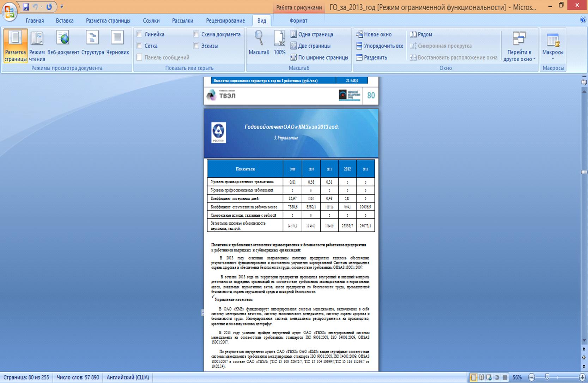Save the document from Quick Access toolbar
Screen dimensions: 588x383
[x=26, y=7]
